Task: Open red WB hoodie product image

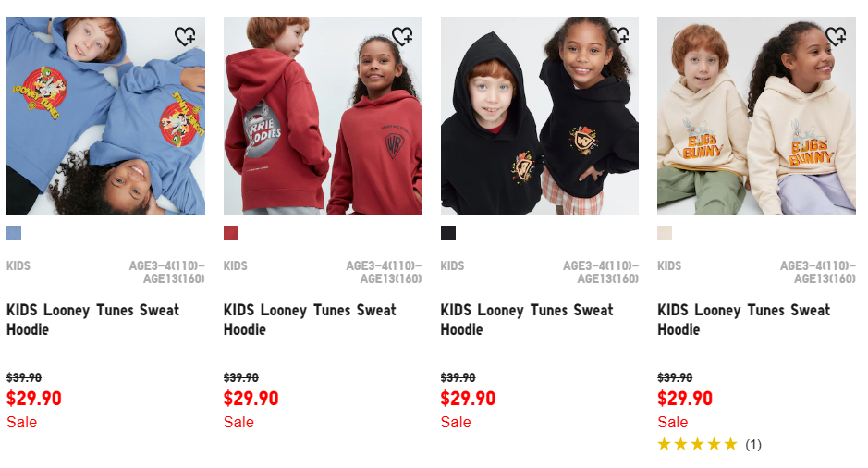Action: tap(323, 116)
